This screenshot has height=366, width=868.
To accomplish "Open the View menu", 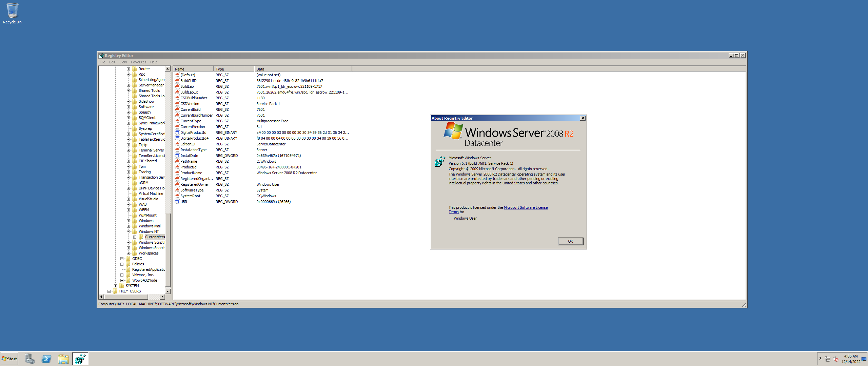I will coord(123,62).
